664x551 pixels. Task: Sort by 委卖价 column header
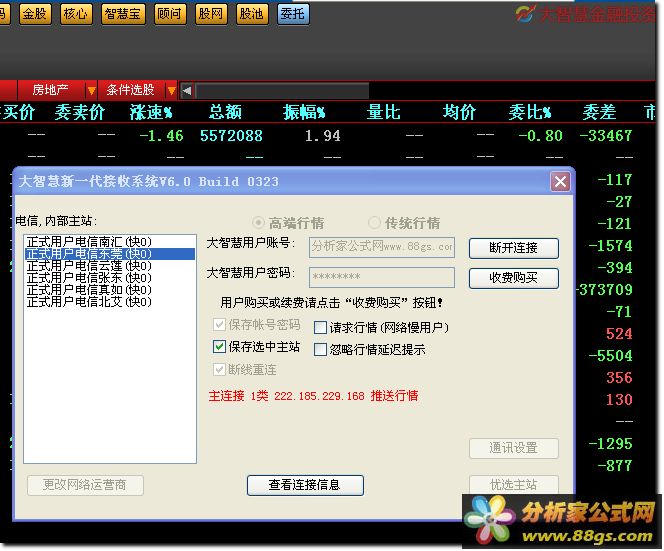coord(80,113)
